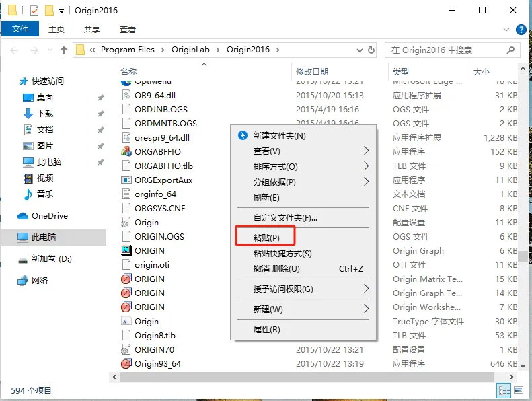532x401 pixels.
Task: Click the vertical scrollbar thumb
Action: pos(523,257)
